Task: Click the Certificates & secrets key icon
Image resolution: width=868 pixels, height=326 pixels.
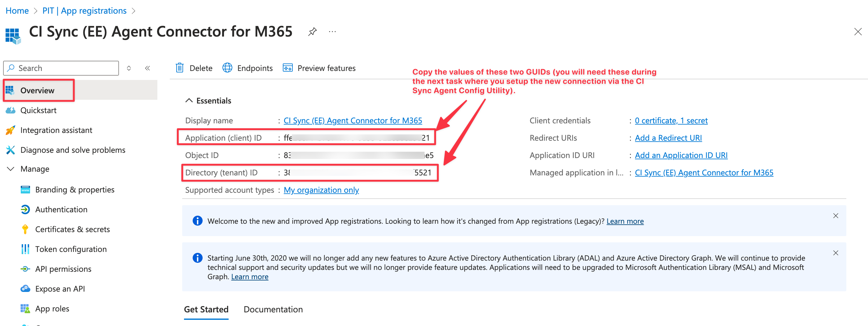Action: [x=25, y=229]
